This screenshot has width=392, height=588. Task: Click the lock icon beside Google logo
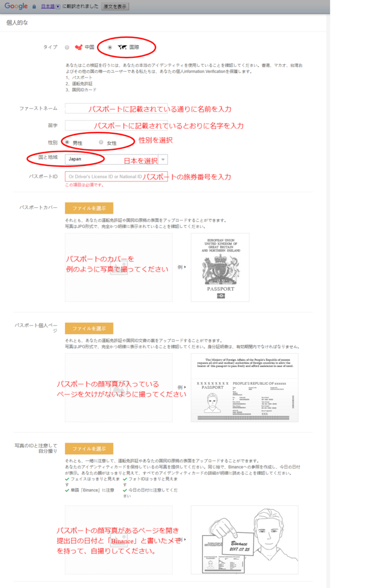click(x=34, y=6)
